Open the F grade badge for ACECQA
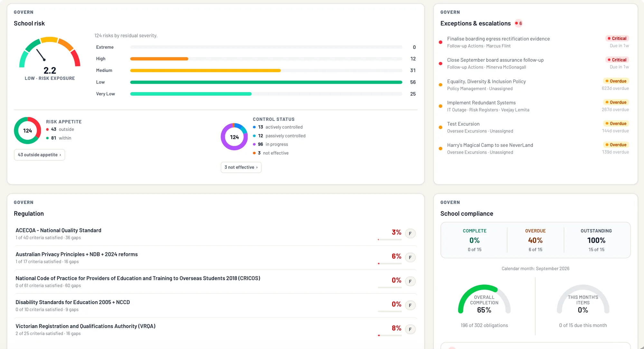The image size is (644, 349). tap(410, 233)
